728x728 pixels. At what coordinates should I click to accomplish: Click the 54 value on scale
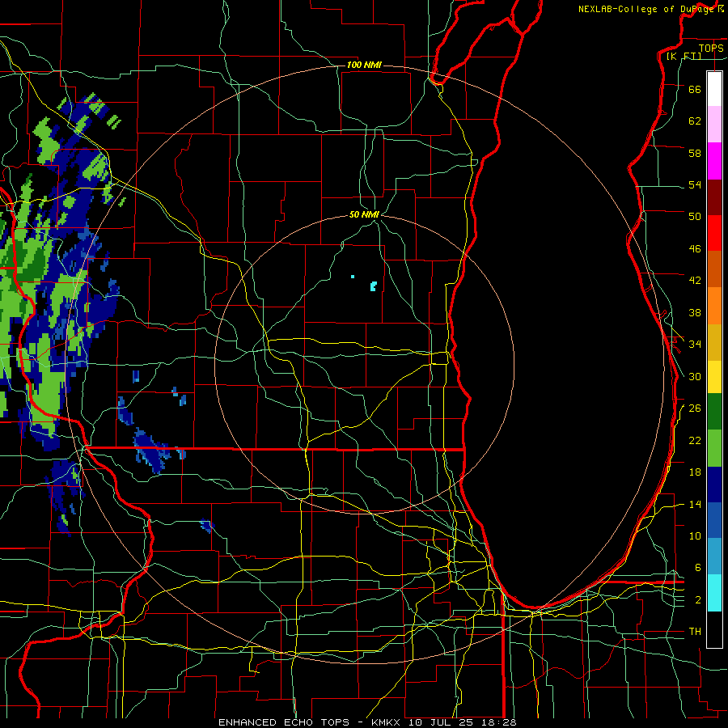pyautogui.click(x=695, y=184)
